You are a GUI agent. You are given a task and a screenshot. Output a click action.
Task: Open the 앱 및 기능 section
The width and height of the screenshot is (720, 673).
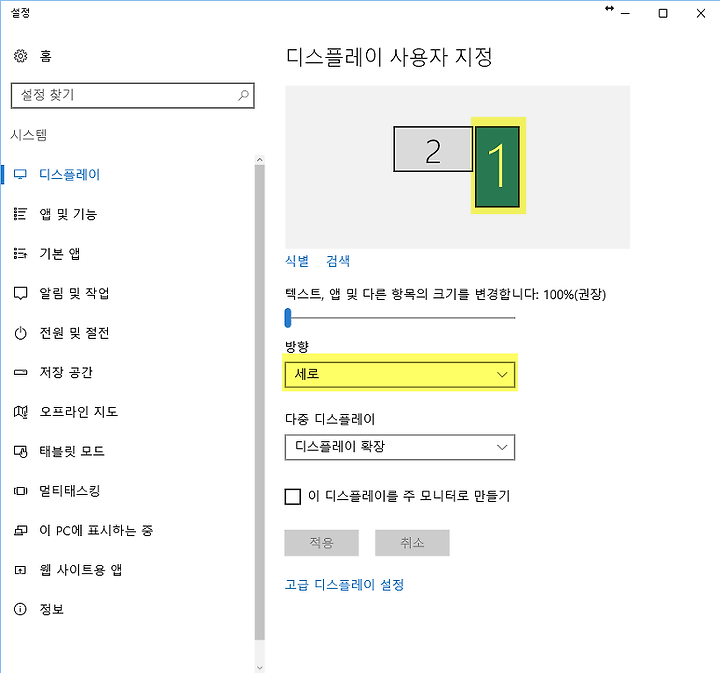[x=68, y=214]
